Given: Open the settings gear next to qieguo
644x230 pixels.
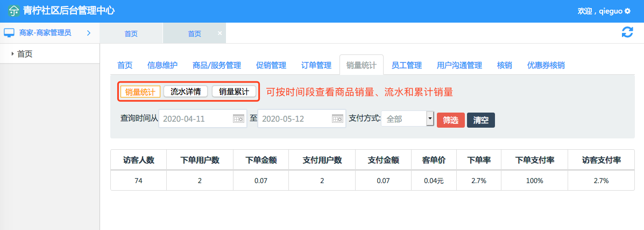Looking at the screenshot, I should coord(627,11).
